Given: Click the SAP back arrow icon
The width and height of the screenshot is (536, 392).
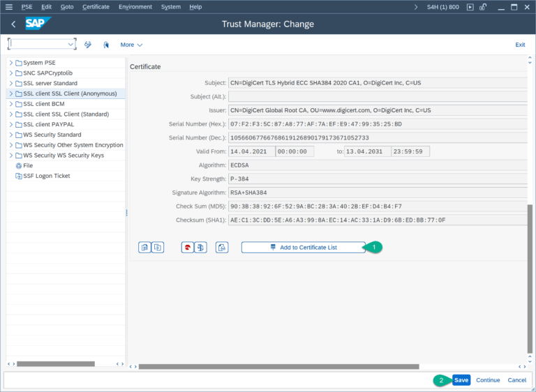Looking at the screenshot, I should 13,24.
